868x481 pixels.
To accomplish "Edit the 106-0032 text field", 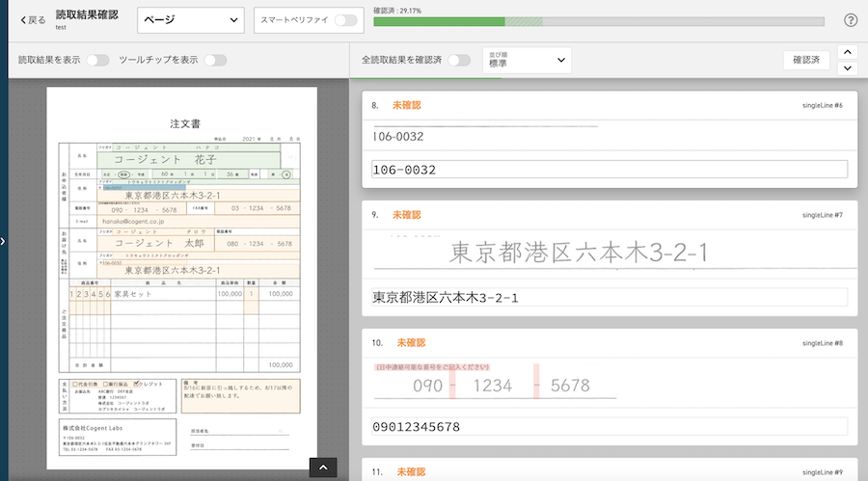I will click(609, 170).
